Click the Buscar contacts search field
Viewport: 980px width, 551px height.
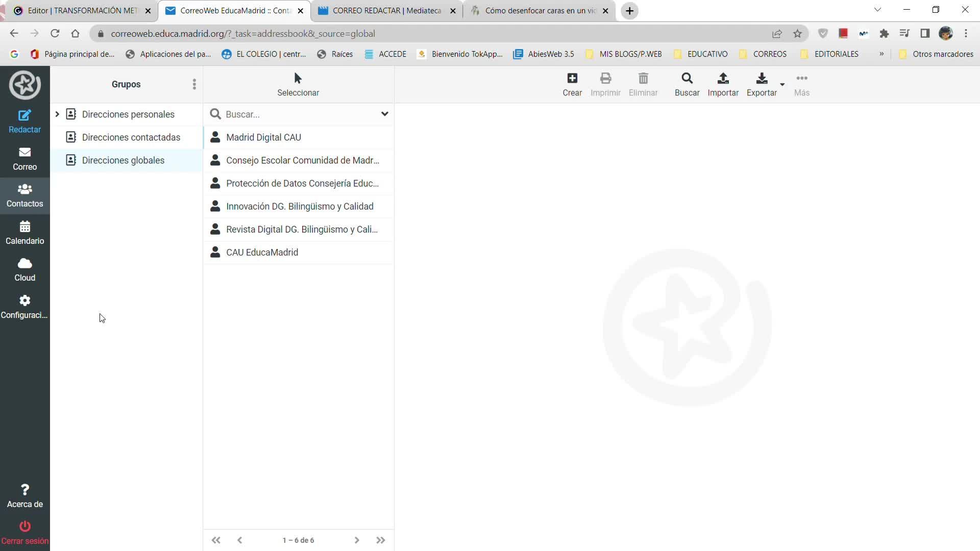[x=299, y=114]
